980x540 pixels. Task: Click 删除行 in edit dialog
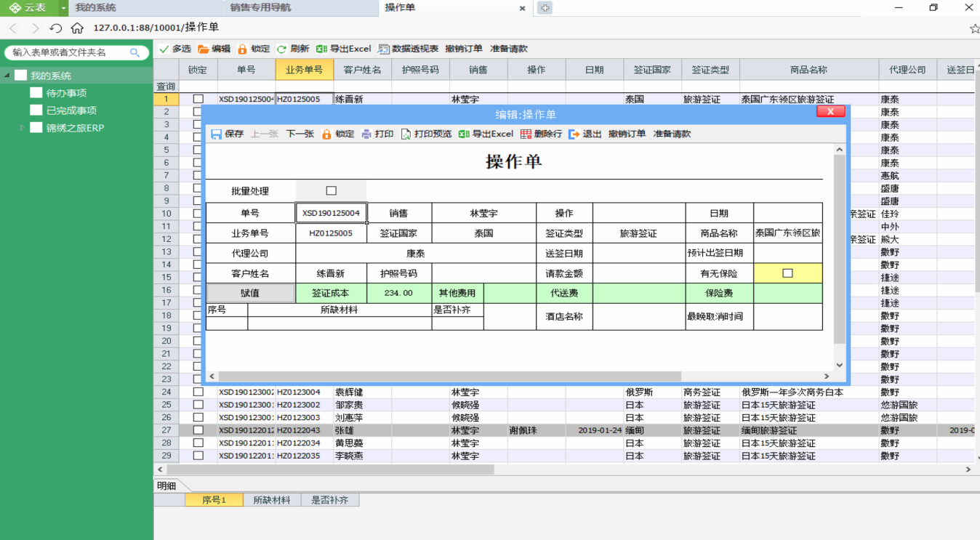tap(541, 134)
